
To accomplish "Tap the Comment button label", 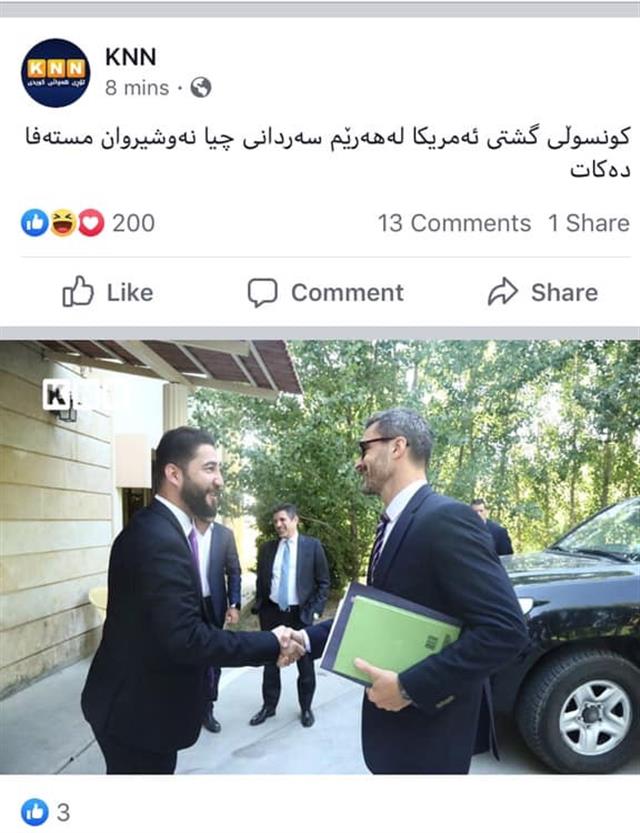I will coord(347,293).
